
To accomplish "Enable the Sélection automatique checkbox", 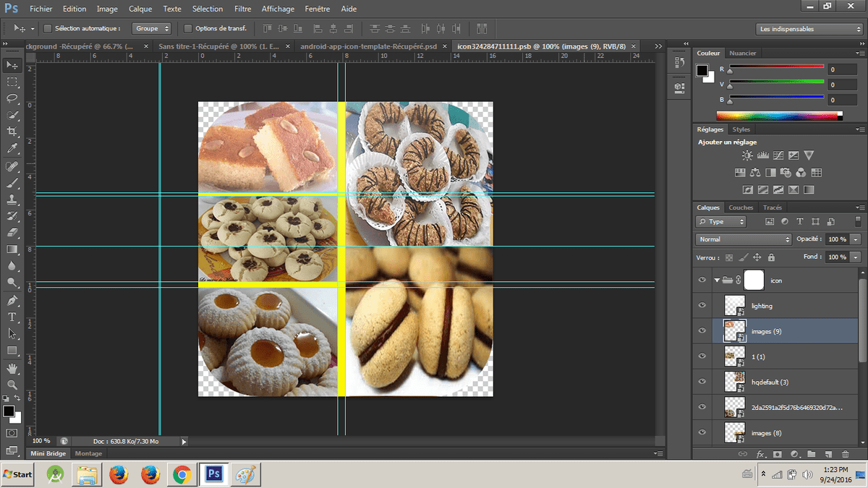I will pyautogui.click(x=48, y=29).
